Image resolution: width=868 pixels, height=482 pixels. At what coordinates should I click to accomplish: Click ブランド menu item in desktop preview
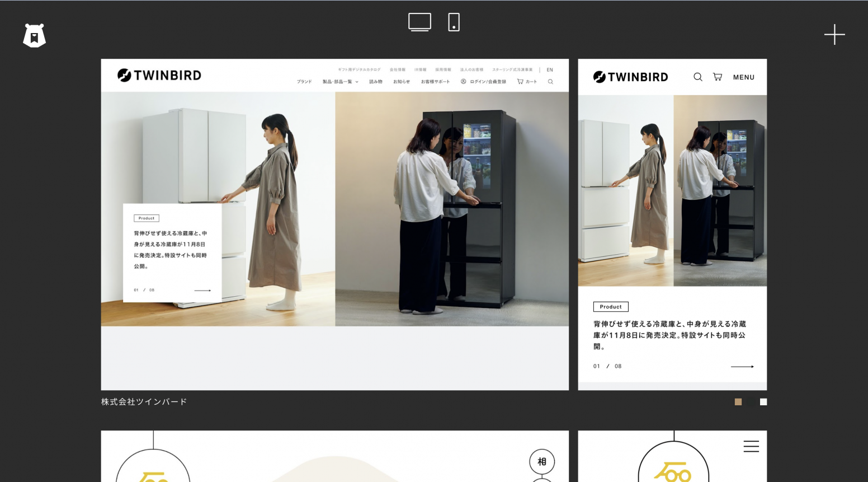(304, 82)
